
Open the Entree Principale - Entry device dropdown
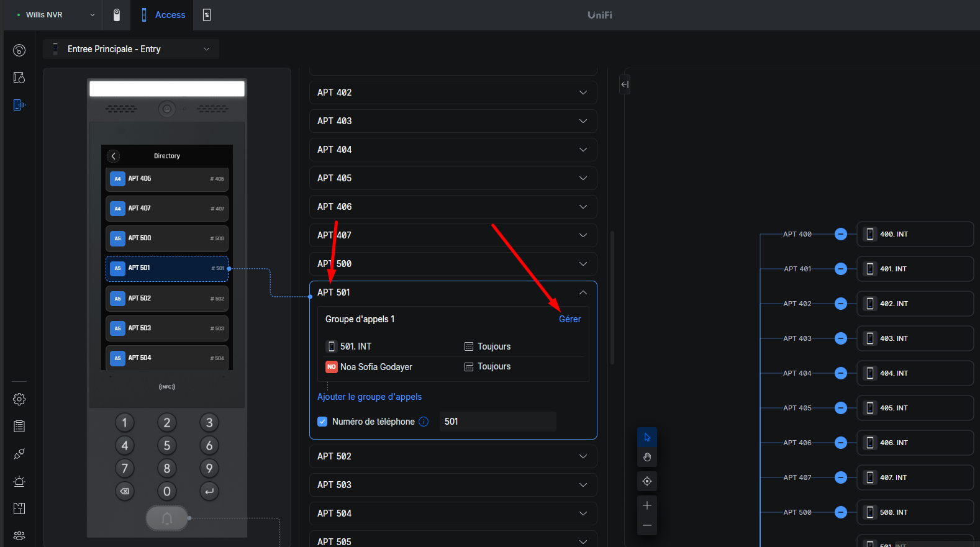pyautogui.click(x=131, y=49)
